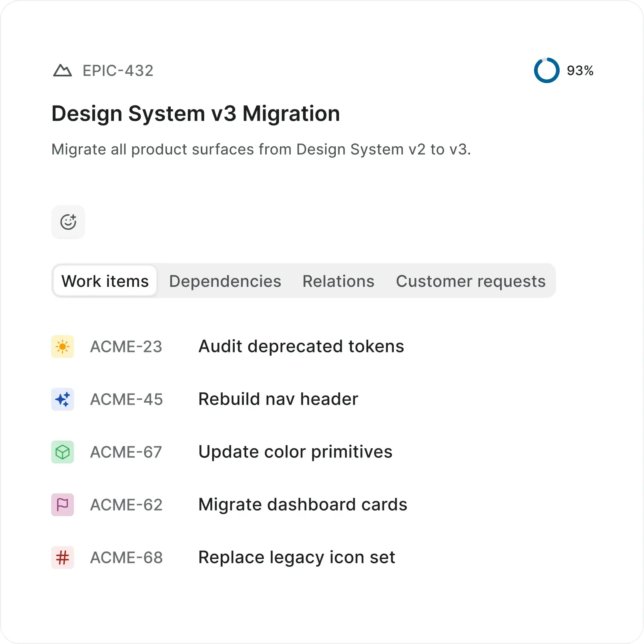
Task: Open the Update color primitives work item
Action: 295,452
